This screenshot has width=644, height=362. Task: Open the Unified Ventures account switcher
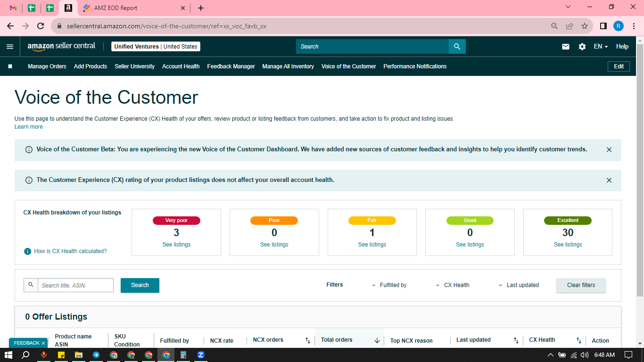156,47
